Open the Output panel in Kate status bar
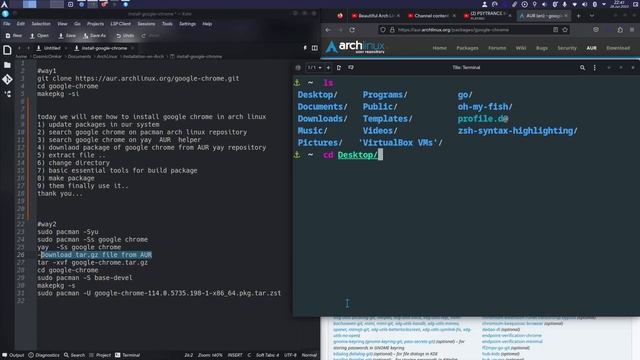This screenshot has width=640, height=360. pyautogui.click(x=13, y=355)
